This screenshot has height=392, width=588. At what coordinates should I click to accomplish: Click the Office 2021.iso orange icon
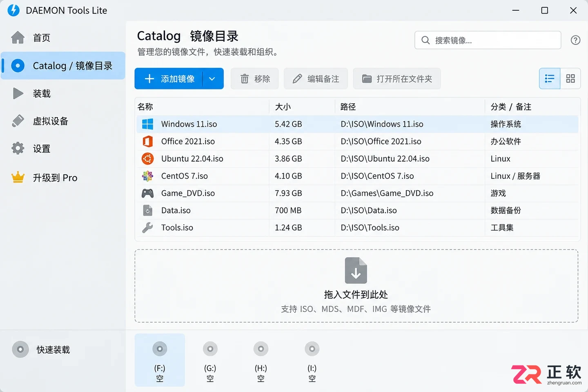click(147, 141)
